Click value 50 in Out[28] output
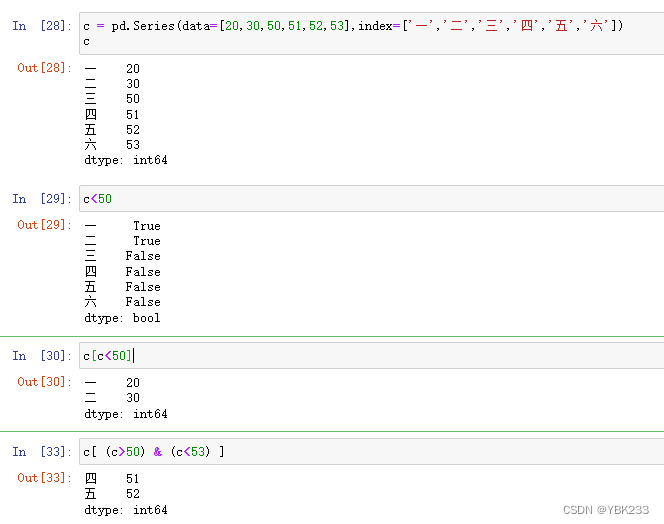Viewport: 664px width, 524px height. [133, 99]
